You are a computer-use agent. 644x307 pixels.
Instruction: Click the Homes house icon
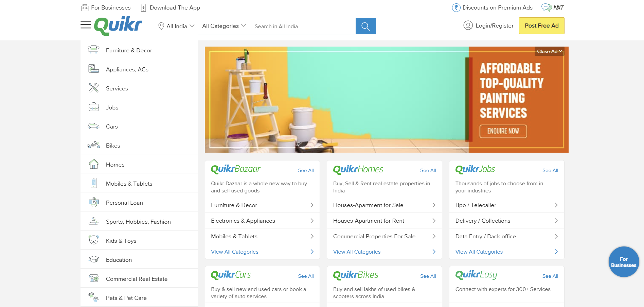[93, 164]
